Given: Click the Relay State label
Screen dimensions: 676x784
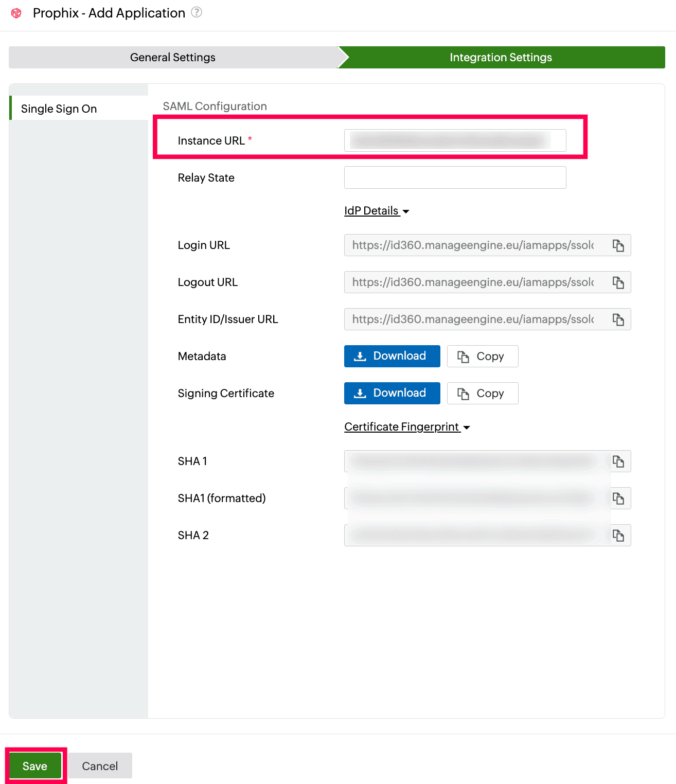Looking at the screenshot, I should pos(206,177).
